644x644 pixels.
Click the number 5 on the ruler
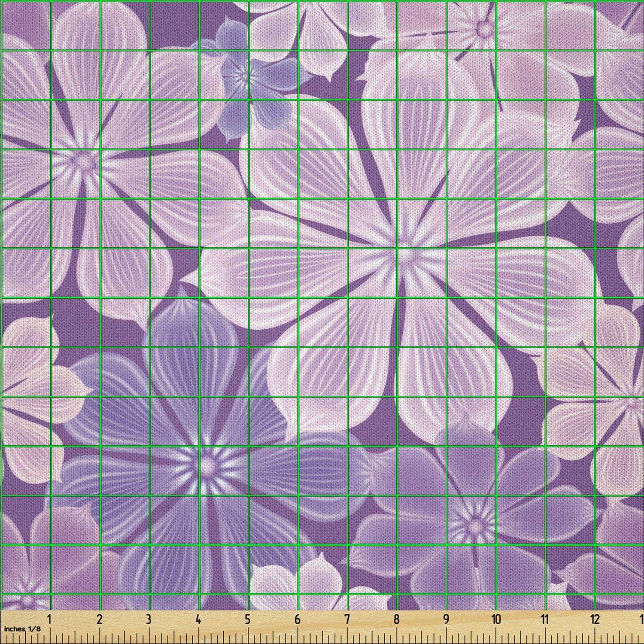click(x=248, y=620)
